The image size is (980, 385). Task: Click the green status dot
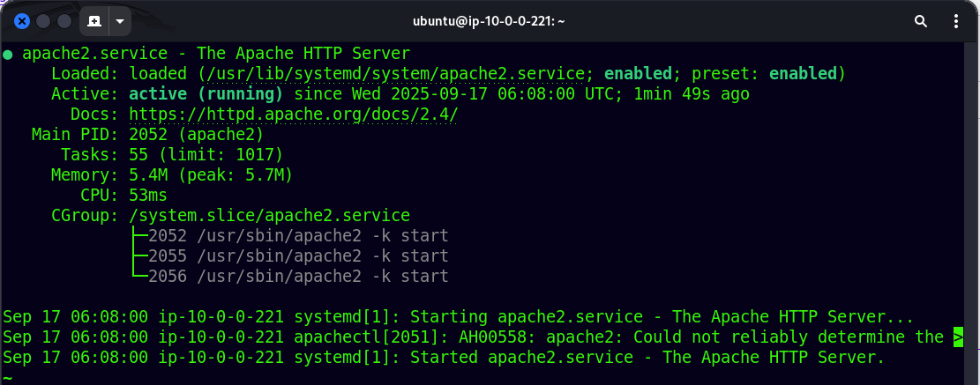click(8, 55)
